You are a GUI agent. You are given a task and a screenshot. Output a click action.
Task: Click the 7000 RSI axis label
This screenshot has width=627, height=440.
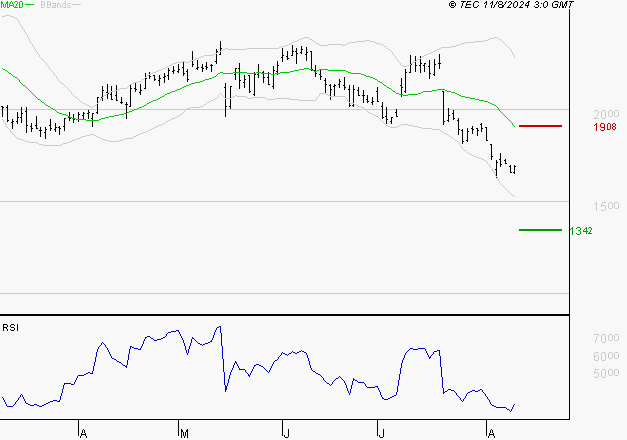click(x=606, y=338)
